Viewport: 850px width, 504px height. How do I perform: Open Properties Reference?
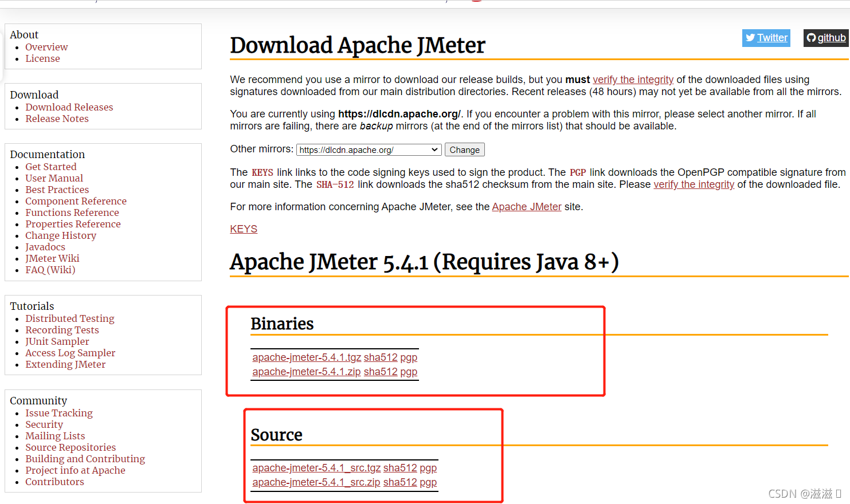[73, 224]
